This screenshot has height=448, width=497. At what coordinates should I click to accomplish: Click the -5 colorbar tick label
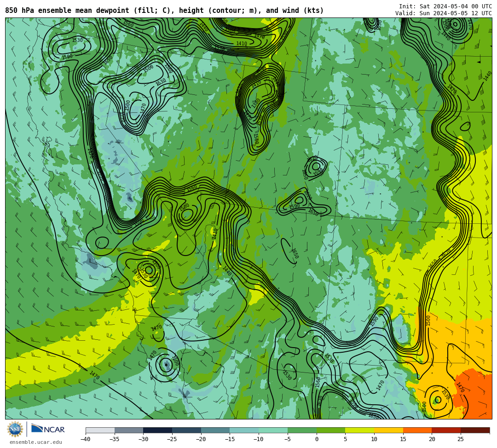tap(288, 439)
